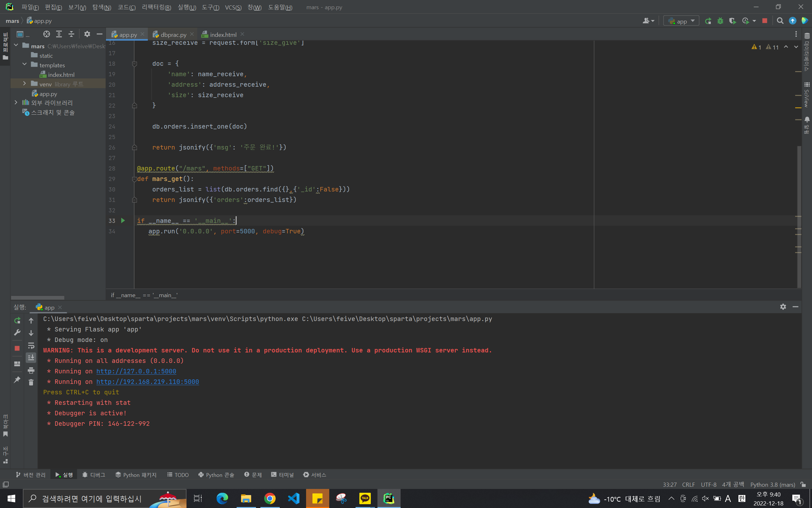Open the http://127.0.0.1:5000 link
The width and height of the screenshot is (812, 508).
(136, 371)
